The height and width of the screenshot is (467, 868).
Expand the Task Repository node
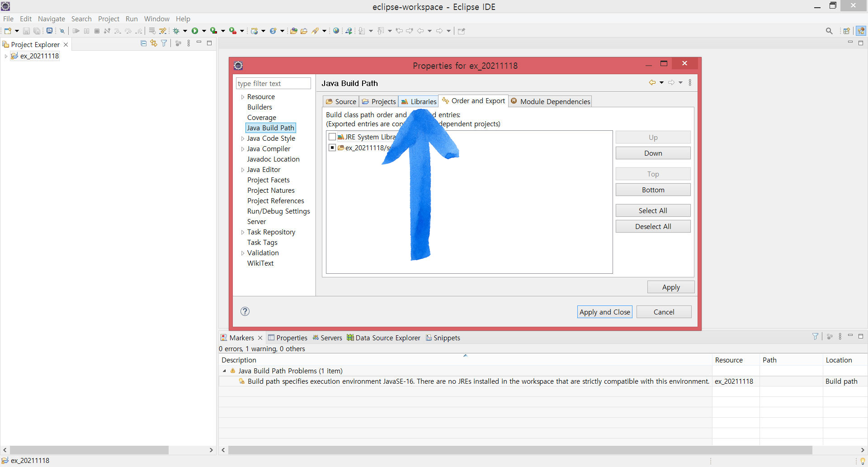(242, 232)
